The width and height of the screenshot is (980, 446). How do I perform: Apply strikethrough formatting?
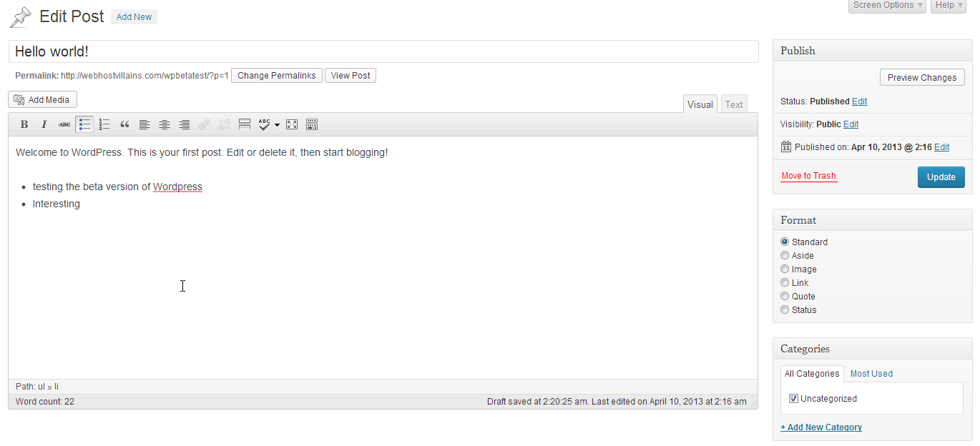point(64,124)
